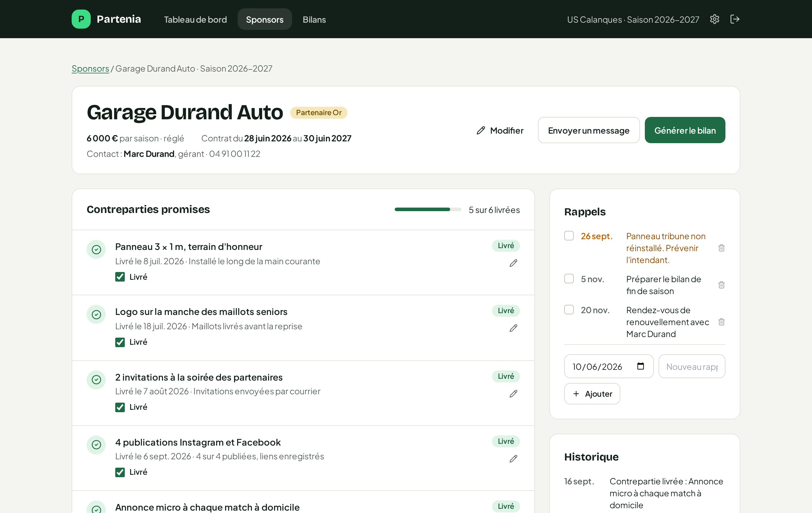Screen dimensions: 812x513
Task: Click the Nouveau rappel text field
Action: [x=692, y=366]
